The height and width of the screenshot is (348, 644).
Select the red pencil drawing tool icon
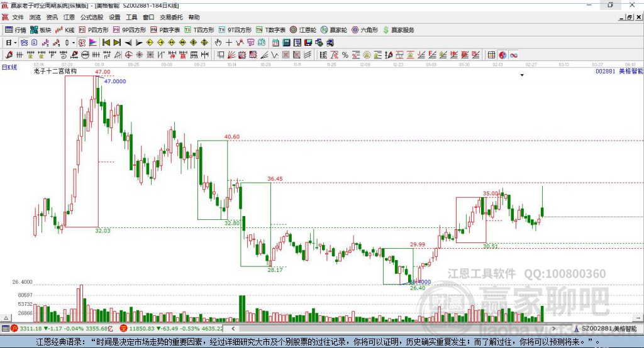click(x=9, y=55)
